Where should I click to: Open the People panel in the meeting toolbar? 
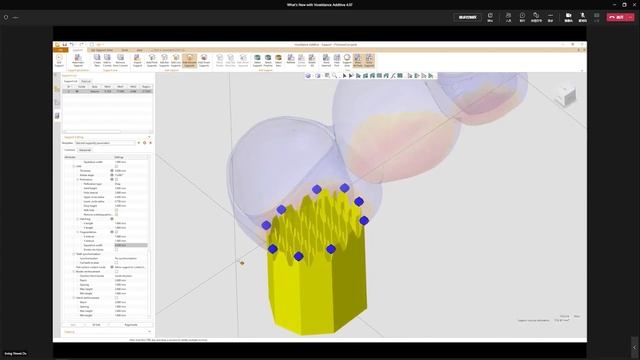tap(508, 17)
